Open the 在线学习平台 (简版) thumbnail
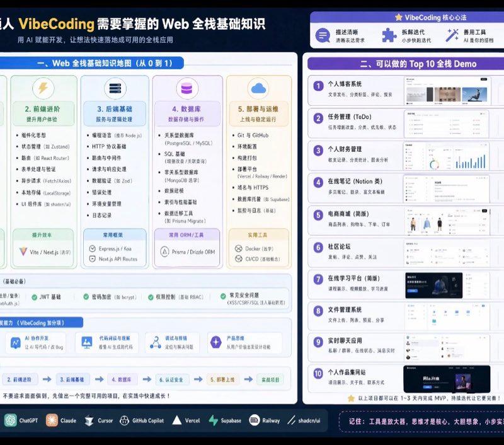This screenshot has width=504, height=445. (x=447, y=285)
